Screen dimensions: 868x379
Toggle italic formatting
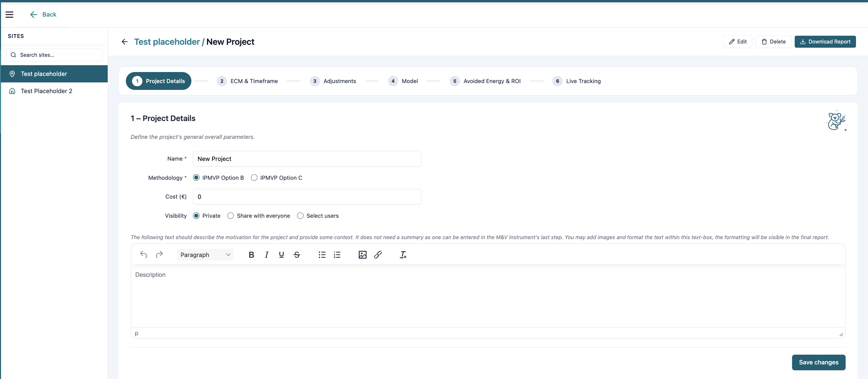(267, 255)
